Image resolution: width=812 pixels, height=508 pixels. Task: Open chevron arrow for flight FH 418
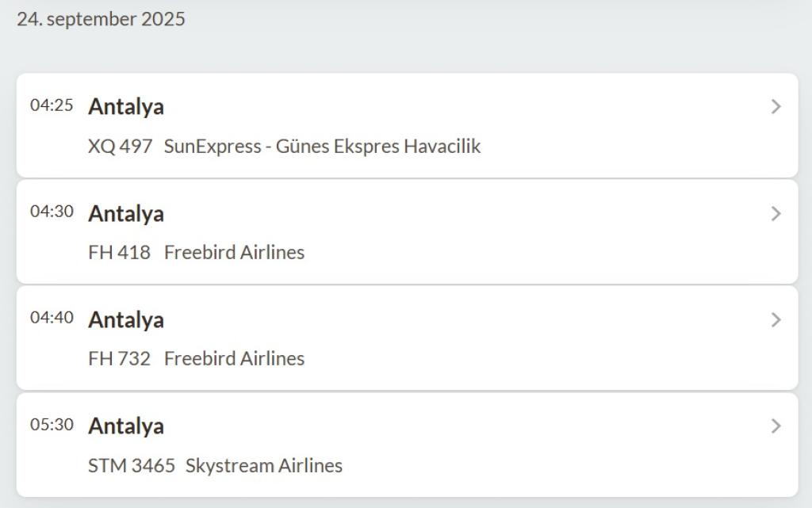[776, 213]
